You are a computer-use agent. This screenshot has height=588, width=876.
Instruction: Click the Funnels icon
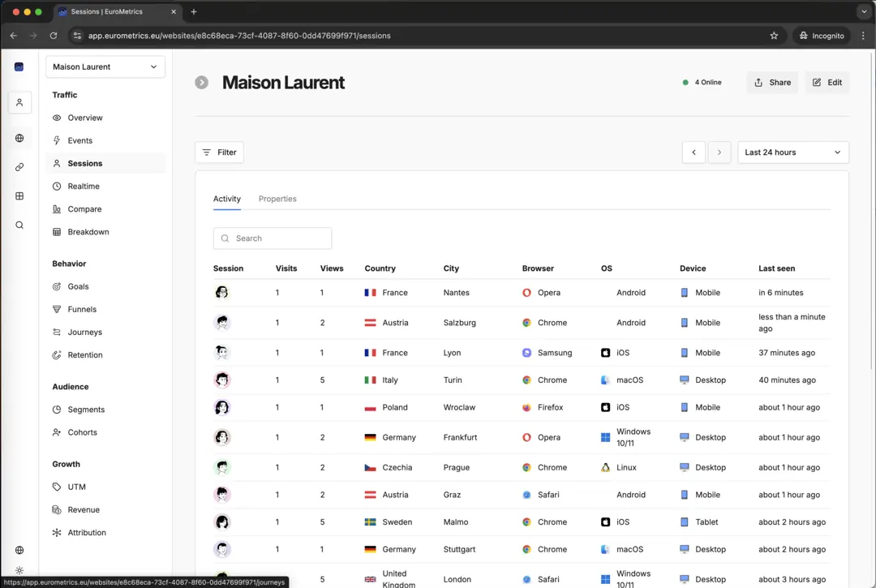pos(57,309)
